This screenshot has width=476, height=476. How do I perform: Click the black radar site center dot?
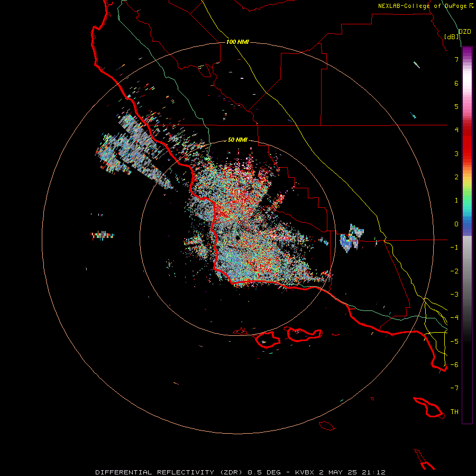click(237, 237)
